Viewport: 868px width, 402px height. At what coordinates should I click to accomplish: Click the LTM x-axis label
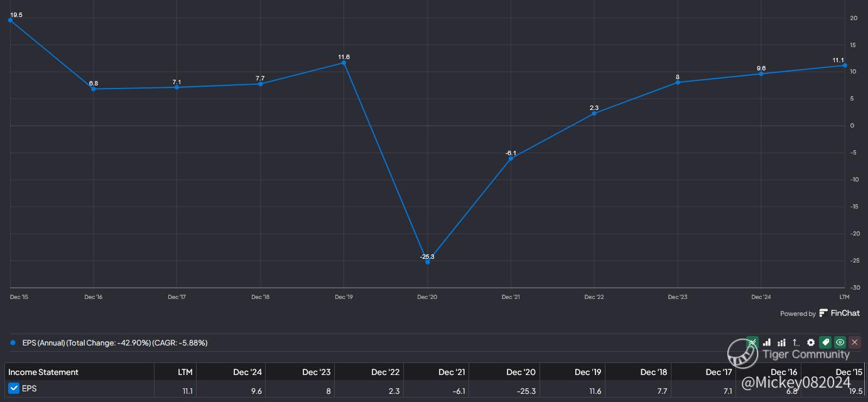pos(844,296)
